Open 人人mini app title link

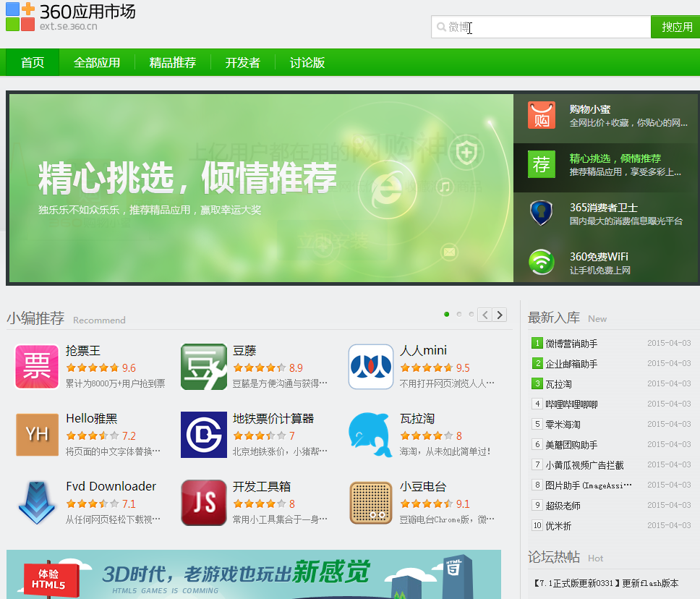[x=423, y=351]
